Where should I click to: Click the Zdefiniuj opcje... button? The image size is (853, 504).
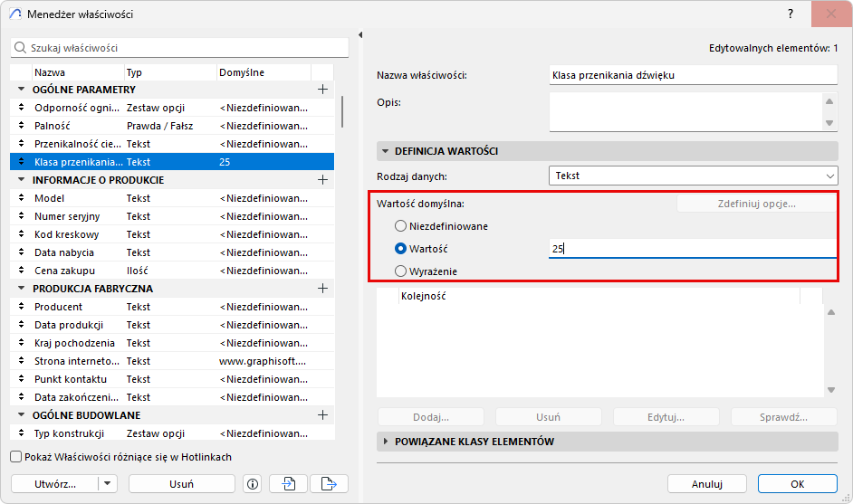tap(757, 204)
